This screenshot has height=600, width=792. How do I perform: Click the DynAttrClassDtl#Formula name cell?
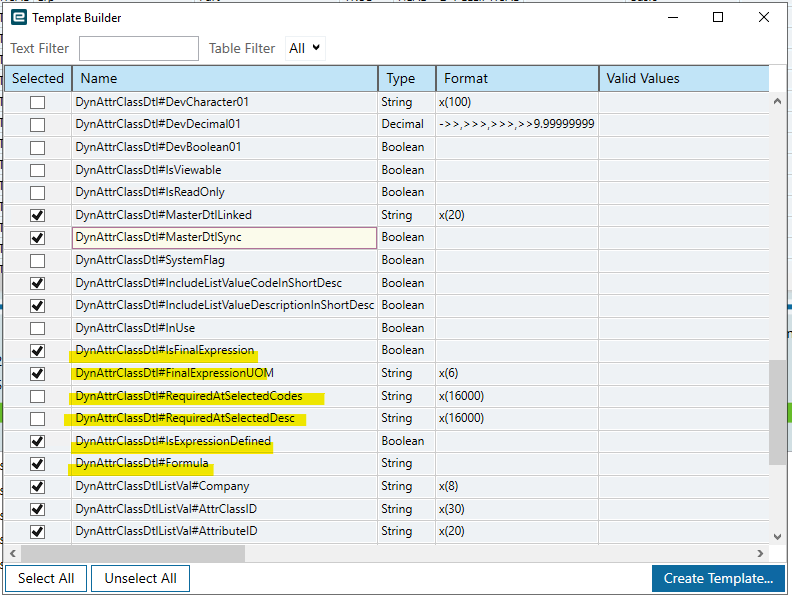point(225,463)
